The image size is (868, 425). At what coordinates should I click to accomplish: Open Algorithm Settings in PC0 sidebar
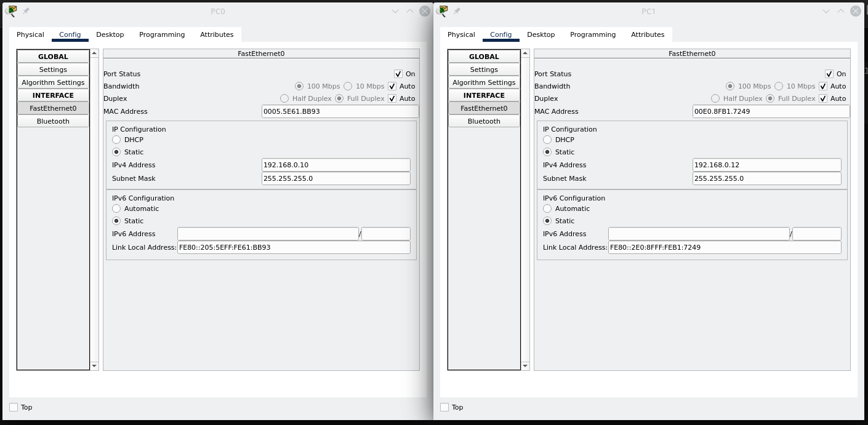(53, 82)
